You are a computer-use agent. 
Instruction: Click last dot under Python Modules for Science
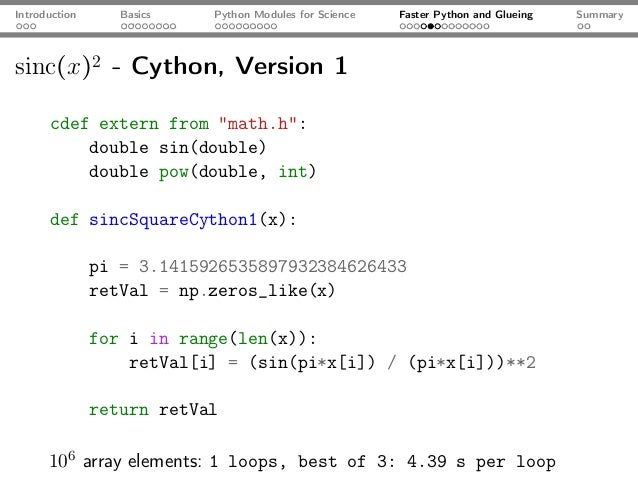click(274, 26)
